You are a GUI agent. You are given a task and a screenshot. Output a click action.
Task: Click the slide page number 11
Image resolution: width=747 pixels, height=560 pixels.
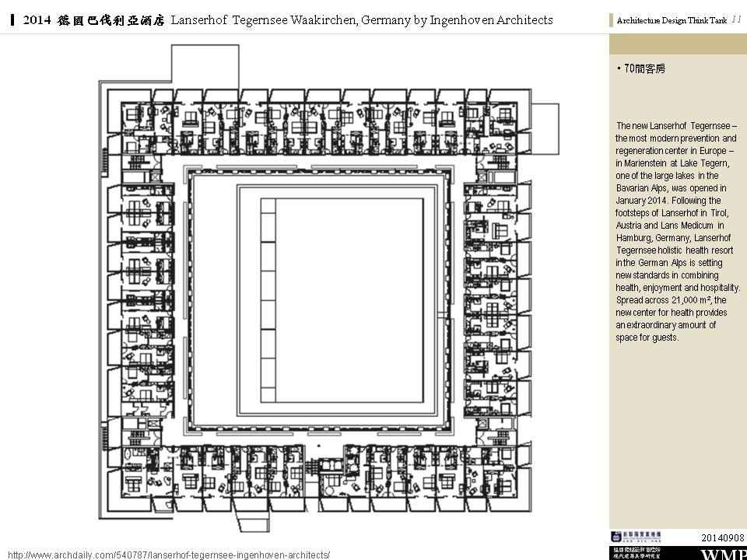click(735, 19)
